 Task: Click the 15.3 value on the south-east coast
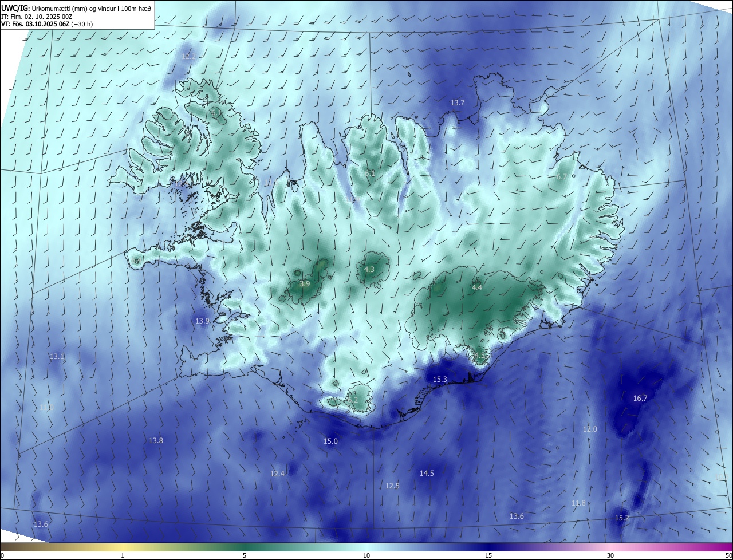[440, 379]
